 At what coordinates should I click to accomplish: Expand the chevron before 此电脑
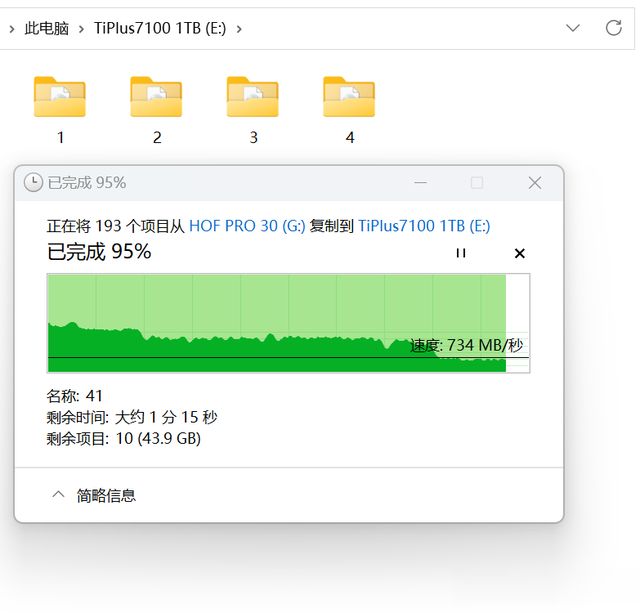pos(12,29)
